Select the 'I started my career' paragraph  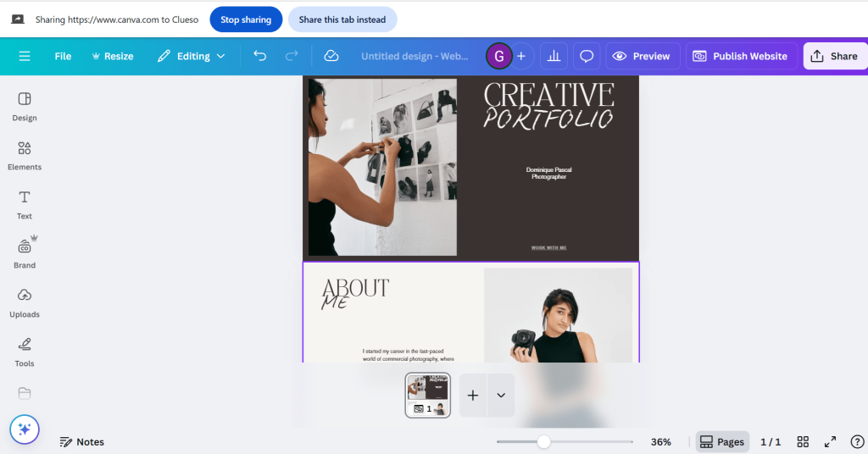pyautogui.click(x=409, y=355)
